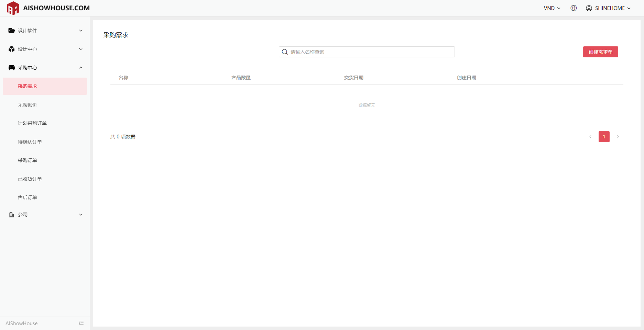Click the next page arrow
This screenshot has width=644, height=330.
(618, 137)
